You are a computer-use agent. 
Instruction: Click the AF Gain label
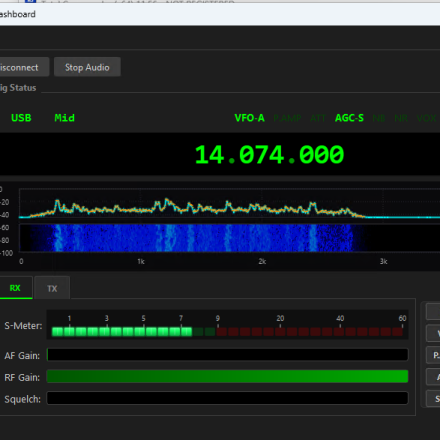[22, 356]
